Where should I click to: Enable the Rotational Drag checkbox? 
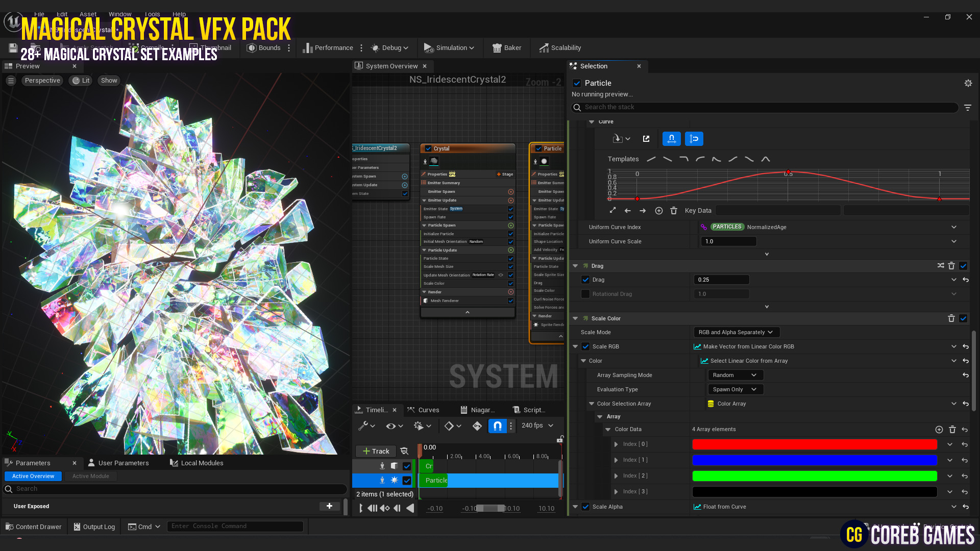click(585, 293)
